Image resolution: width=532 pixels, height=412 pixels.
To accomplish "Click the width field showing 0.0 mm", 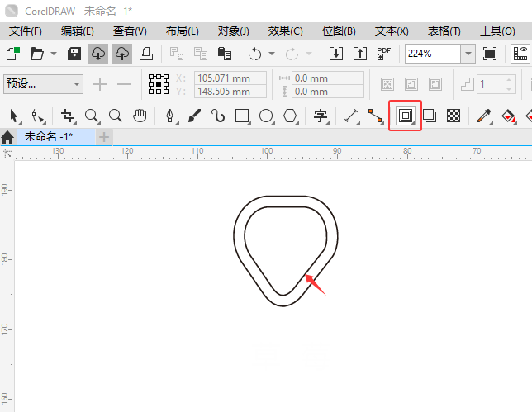I will click(x=328, y=78).
